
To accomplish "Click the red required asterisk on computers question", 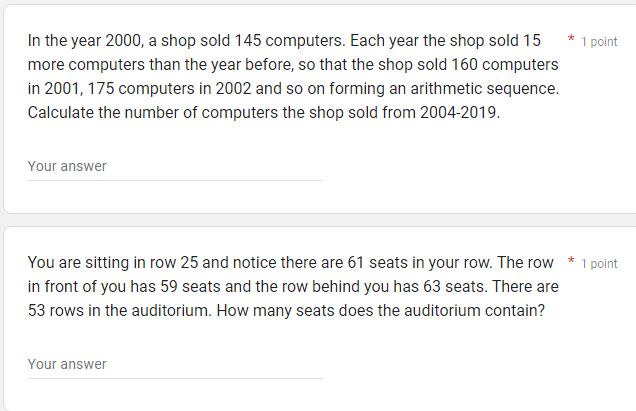I will coord(571,39).
